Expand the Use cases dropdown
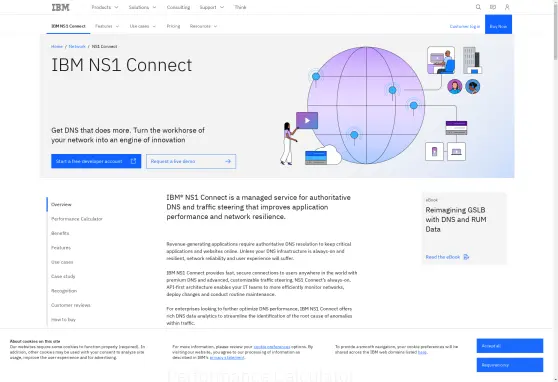This screenshot has width=558, height=382. (x=143, y=26)
